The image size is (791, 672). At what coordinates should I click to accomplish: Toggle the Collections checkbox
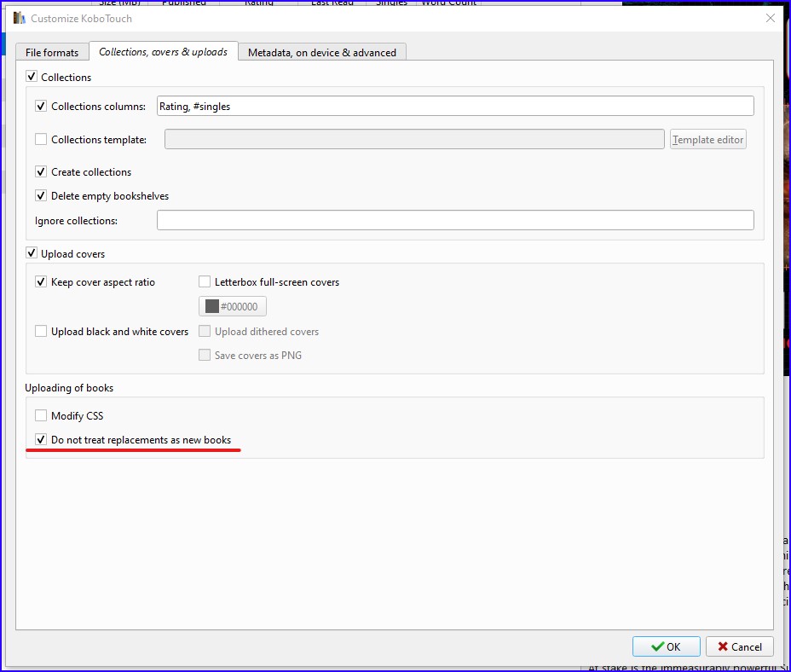tap(32, 77)
